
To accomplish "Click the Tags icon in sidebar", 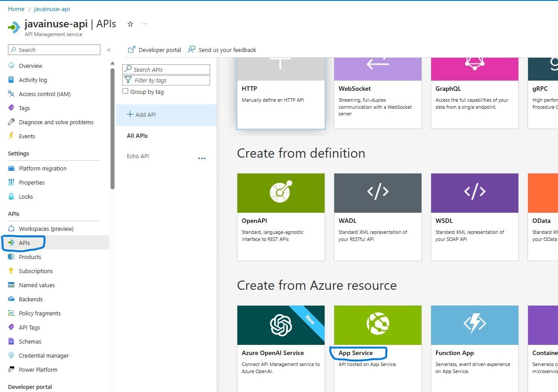I will tap(11, 108).
